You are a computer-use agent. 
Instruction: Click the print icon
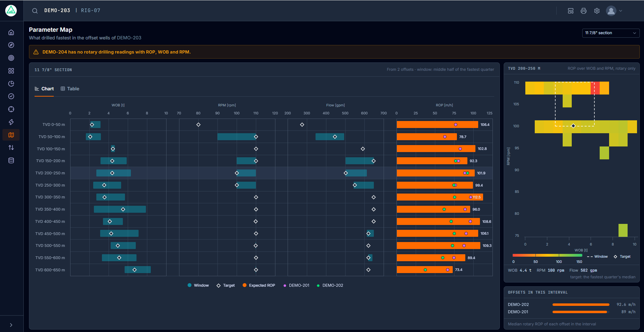pyautogui.click(x=584, y=11)
